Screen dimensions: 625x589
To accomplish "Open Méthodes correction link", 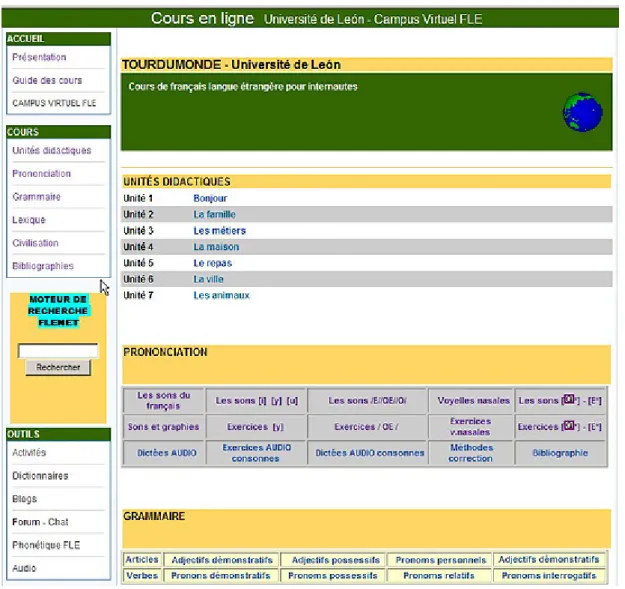I will point(471,453).
